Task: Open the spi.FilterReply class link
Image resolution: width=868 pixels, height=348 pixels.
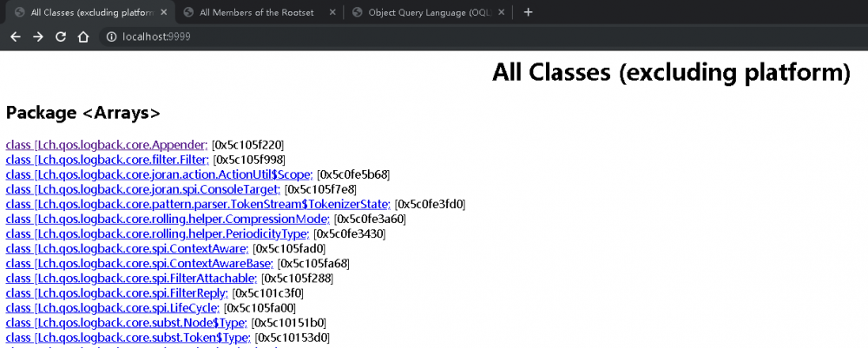Action: (x=116, y=292)
